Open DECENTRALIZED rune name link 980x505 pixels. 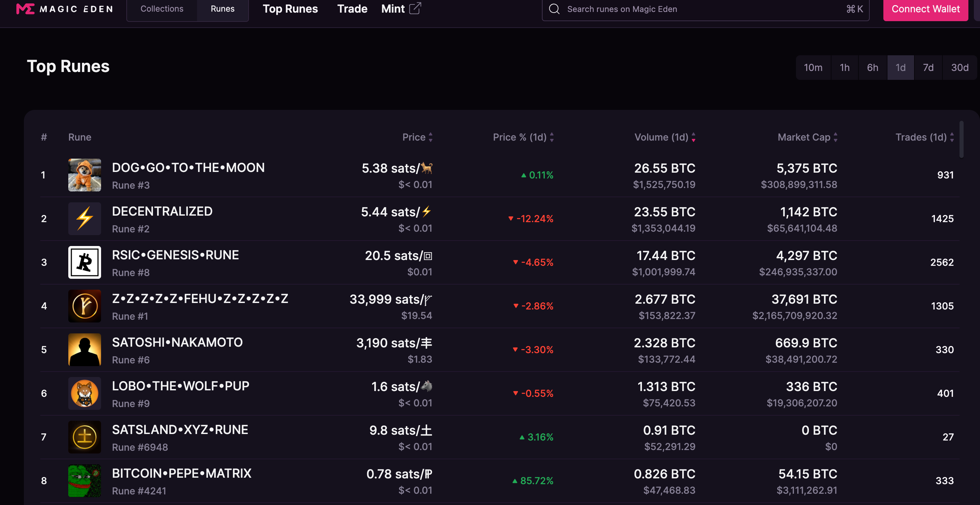coord(162,212)
